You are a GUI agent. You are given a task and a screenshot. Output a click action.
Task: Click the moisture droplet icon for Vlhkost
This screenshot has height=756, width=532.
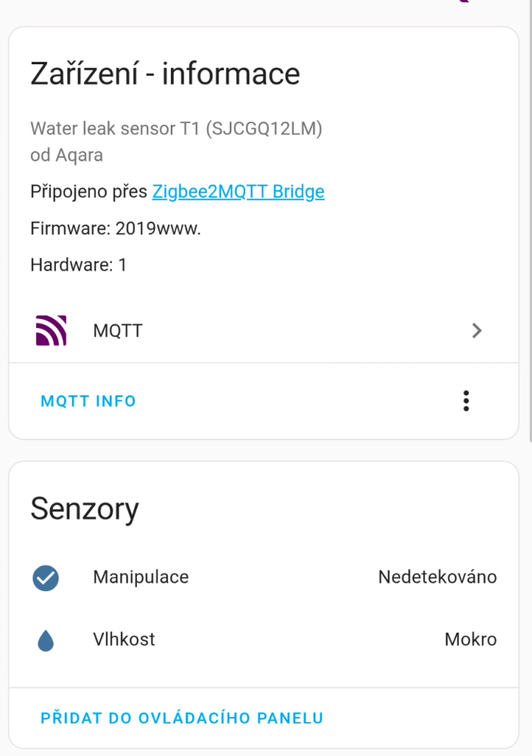(x=45, y=640)
